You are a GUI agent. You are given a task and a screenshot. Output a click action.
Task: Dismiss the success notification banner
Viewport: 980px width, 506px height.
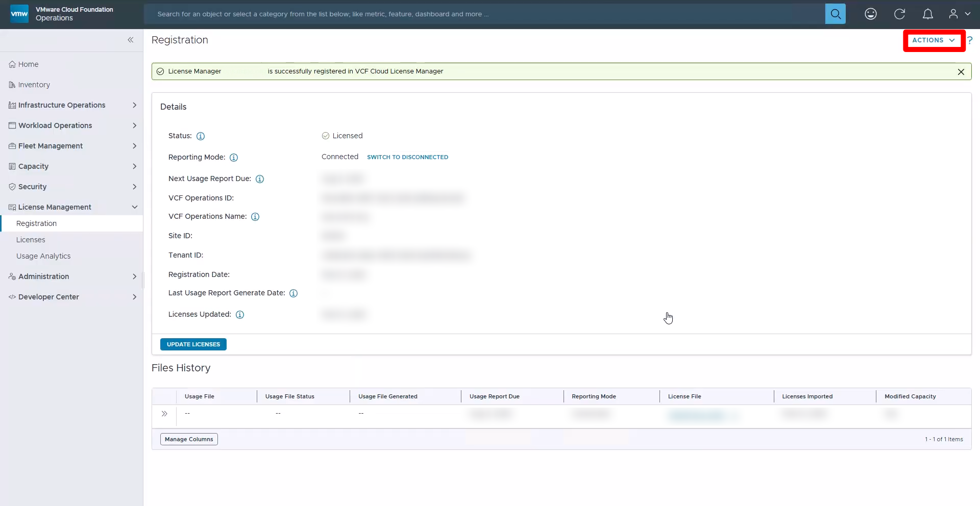(x=961, y=72)
